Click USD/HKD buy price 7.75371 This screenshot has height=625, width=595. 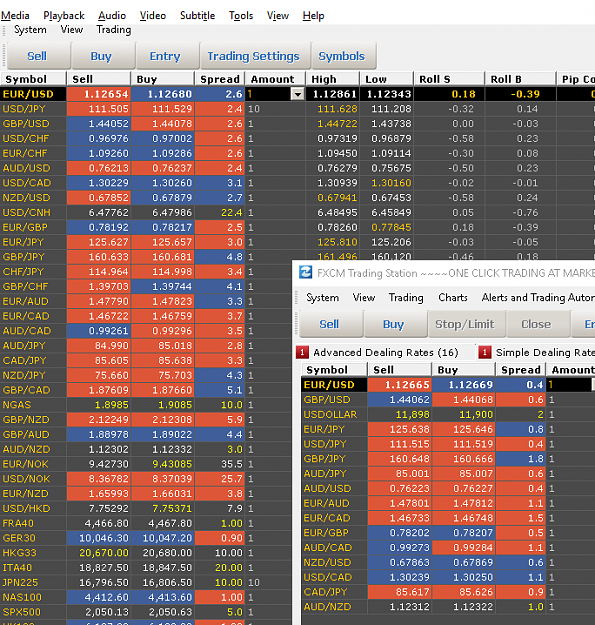pos(163,509)
